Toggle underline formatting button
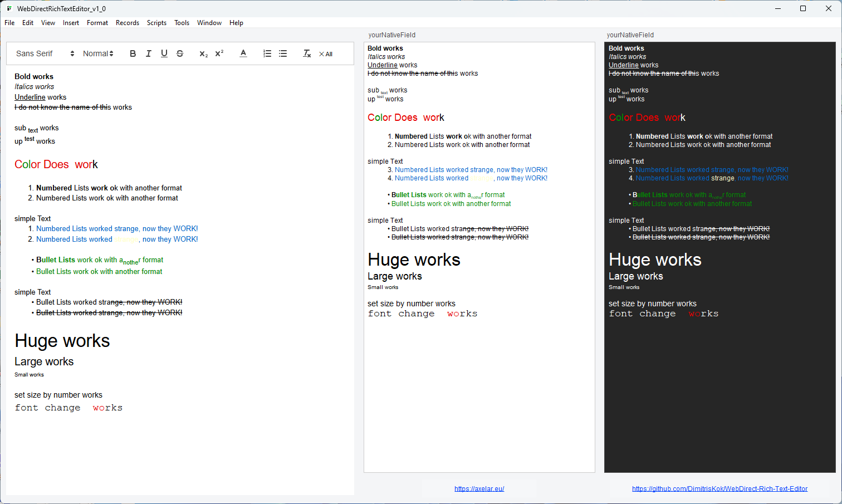The image size is (842, 504). pos(164,53)
